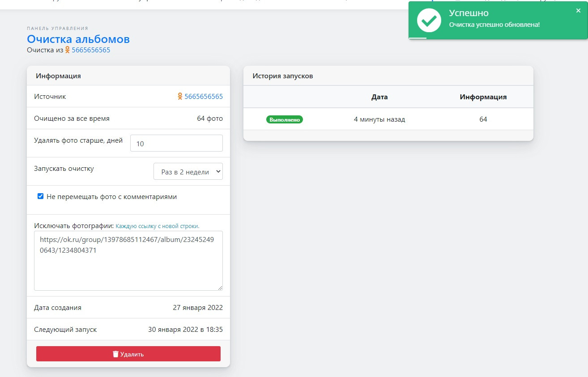Click the trash icon on the Удалить button
The width and height of the screenshot is (588, 377).
click(x=115, y=354)
